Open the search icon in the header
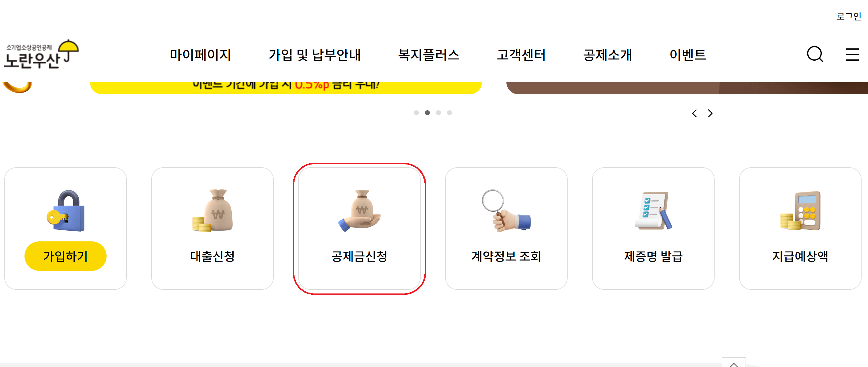This screenshot has height=367, width=868. click(x=815, y=55)
